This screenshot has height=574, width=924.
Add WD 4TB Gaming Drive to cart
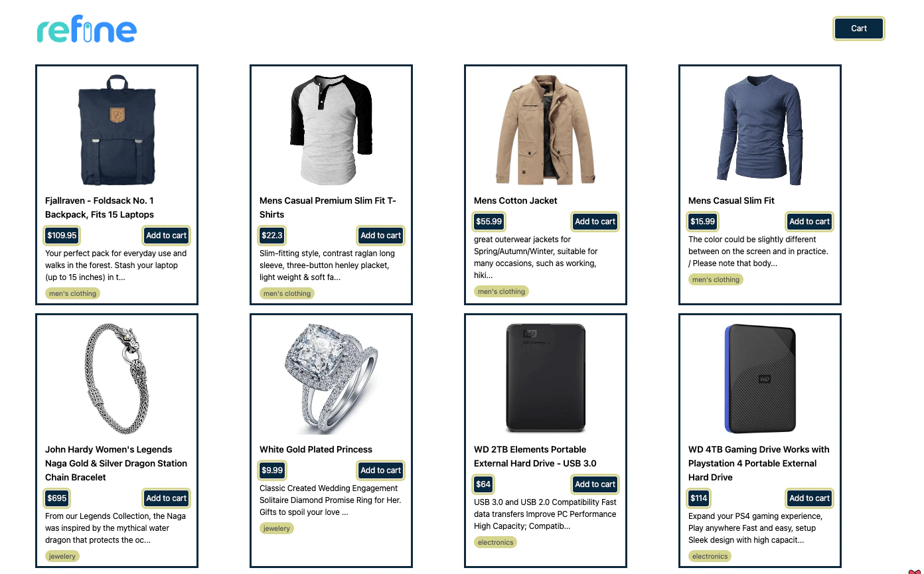point(809,498)
